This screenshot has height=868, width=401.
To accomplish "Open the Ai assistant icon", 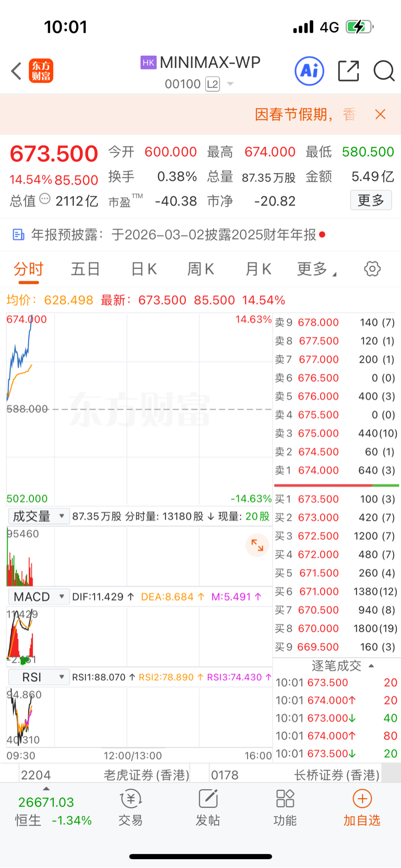I will [310, 71].
